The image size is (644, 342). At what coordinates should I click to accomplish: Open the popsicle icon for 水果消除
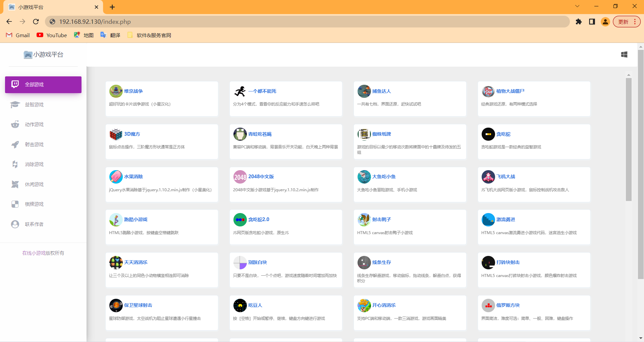116,177
